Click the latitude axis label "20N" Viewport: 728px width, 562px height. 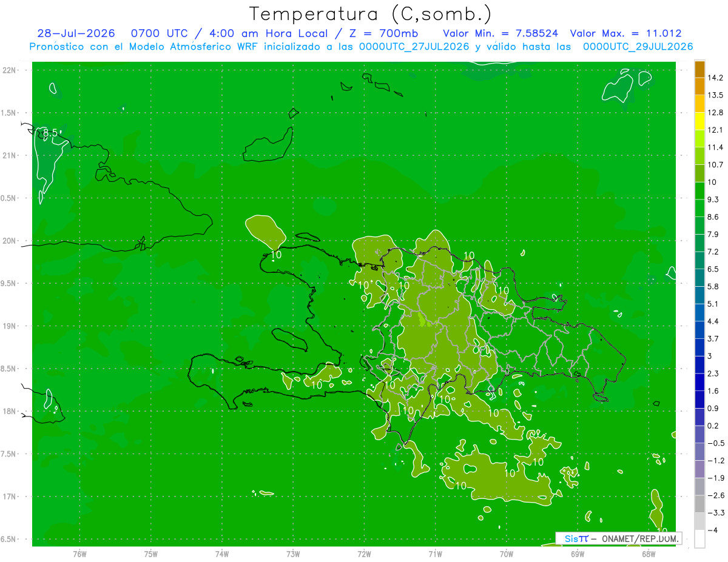click(9, 241)
